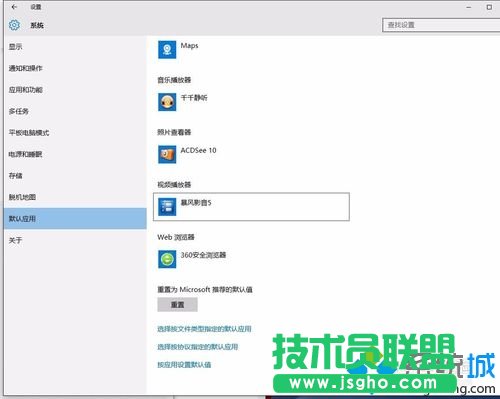500x399 pixels.
Task: Click the 千千静听 app name
Action: click(x=194, y=98)
